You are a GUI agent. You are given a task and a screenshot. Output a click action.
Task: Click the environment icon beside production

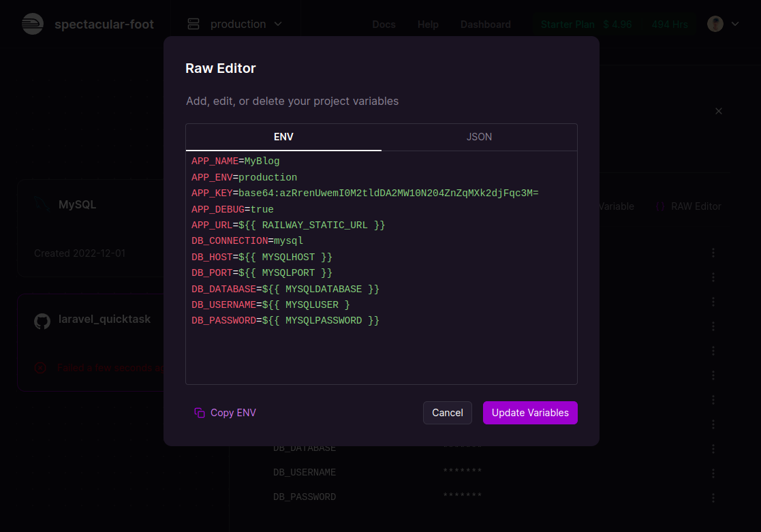click(193, 23)
